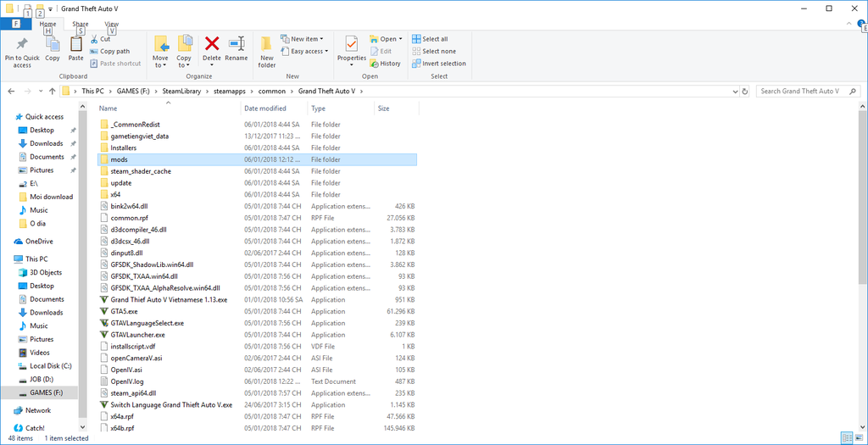Open the Easy access dropdown
The image size is (868, 445).
click(304, 52)
